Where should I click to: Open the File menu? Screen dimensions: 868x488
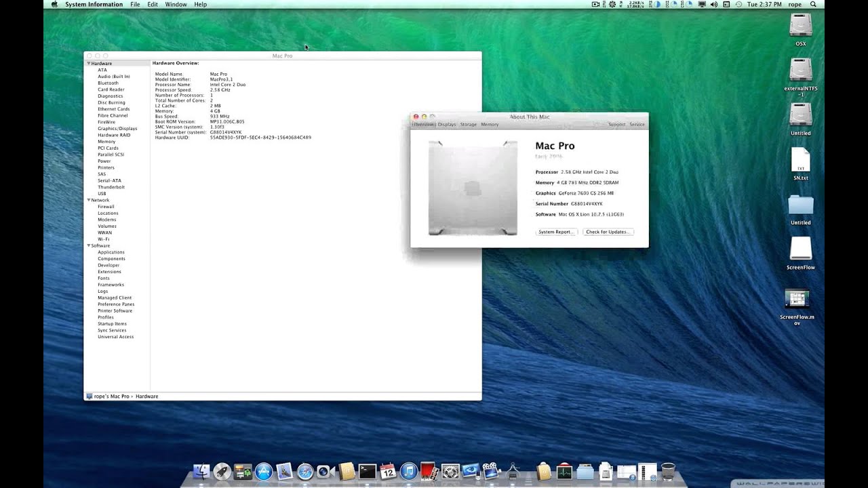pos(135,4)
